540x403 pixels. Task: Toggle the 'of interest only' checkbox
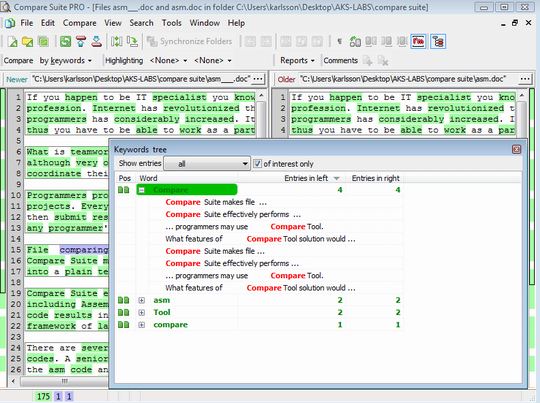(257, 164)
